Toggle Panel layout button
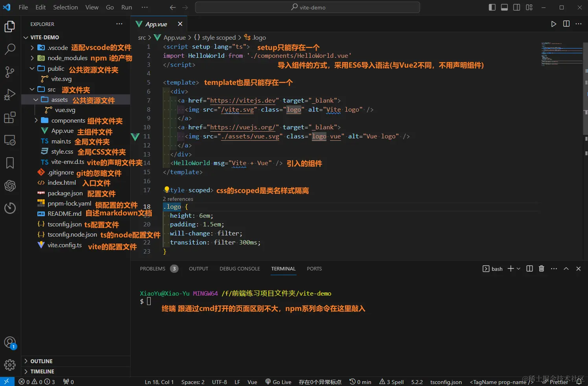Screen dimensions: 588x386 [504, 7]
